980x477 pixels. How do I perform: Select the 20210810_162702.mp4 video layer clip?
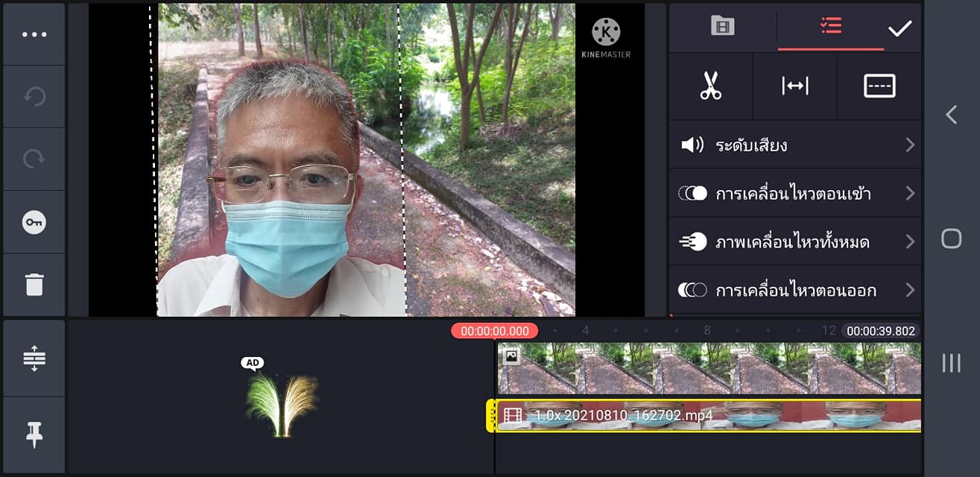coord(708,415)
